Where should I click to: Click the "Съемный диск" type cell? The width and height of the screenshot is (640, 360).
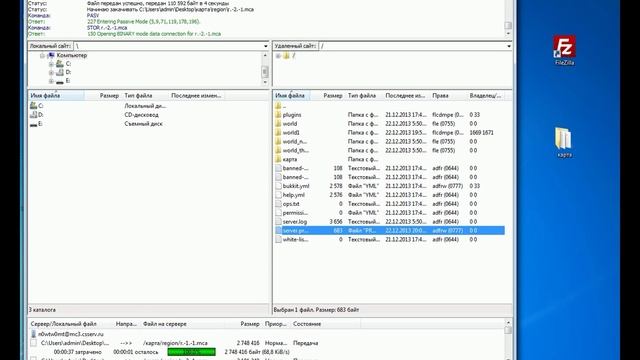(143, 124)
